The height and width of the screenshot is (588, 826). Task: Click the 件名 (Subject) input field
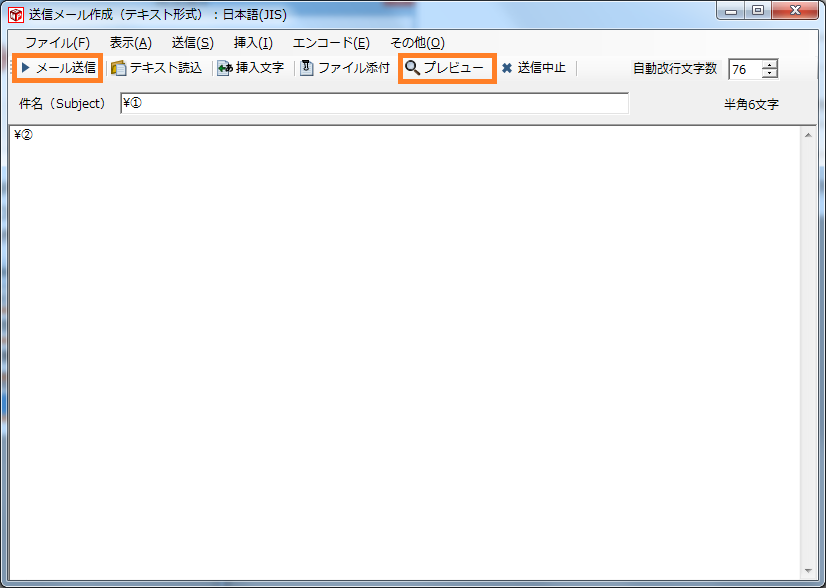(x=374, y=103)
